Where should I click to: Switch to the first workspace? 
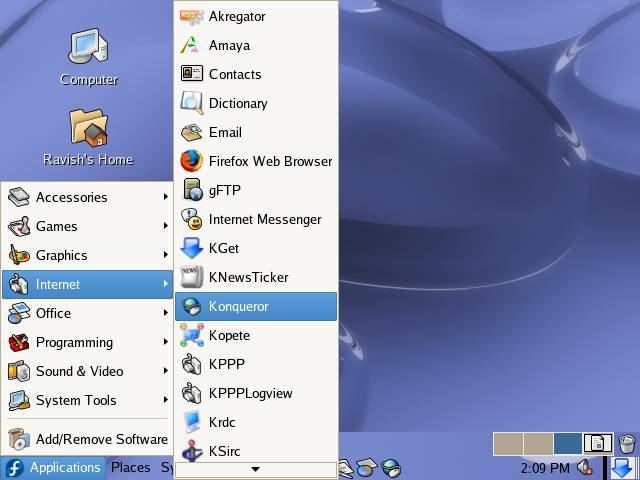[507, 443]
